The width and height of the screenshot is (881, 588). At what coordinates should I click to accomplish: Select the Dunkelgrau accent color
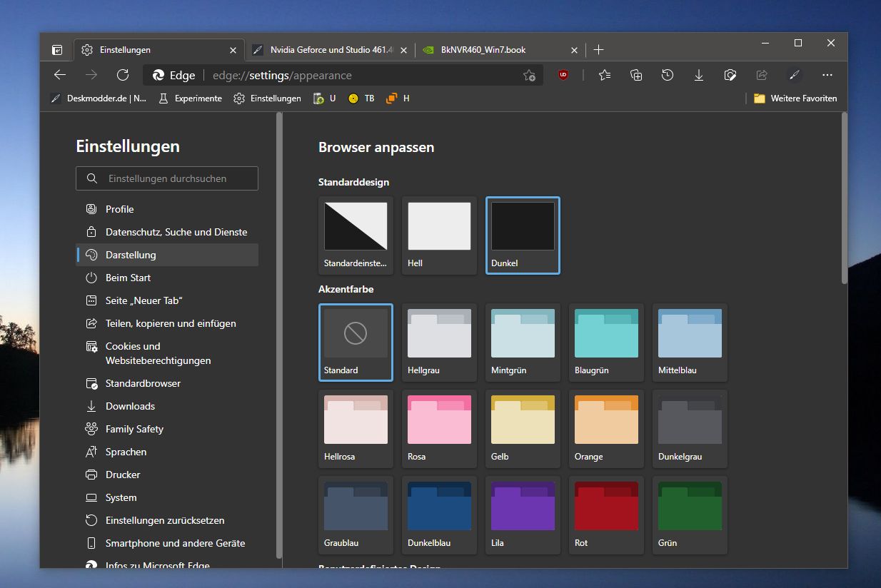pyautogui.click(x=690, y=429)
